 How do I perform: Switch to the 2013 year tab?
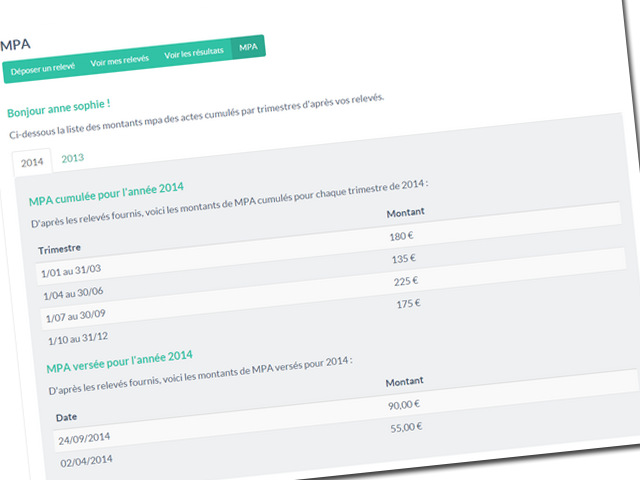pyautogui.click(x=72, y=158)
